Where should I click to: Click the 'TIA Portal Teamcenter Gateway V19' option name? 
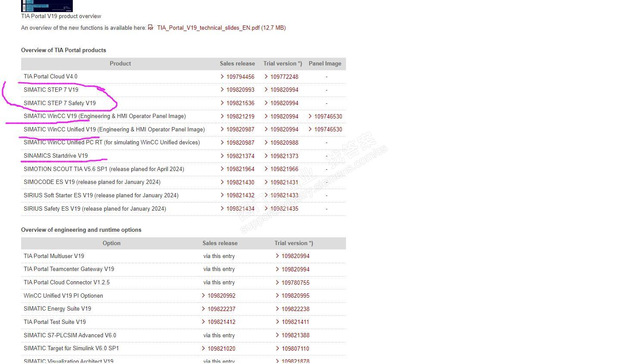click(69, 269)
